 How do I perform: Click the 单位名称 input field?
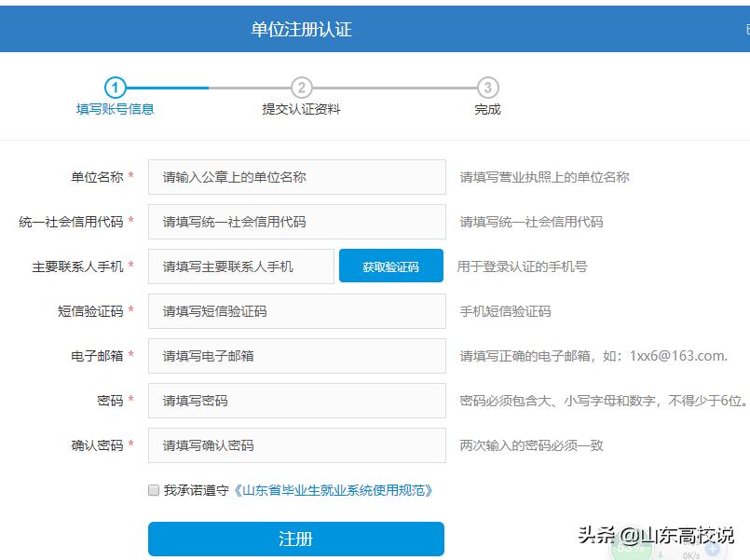[295, 176]
